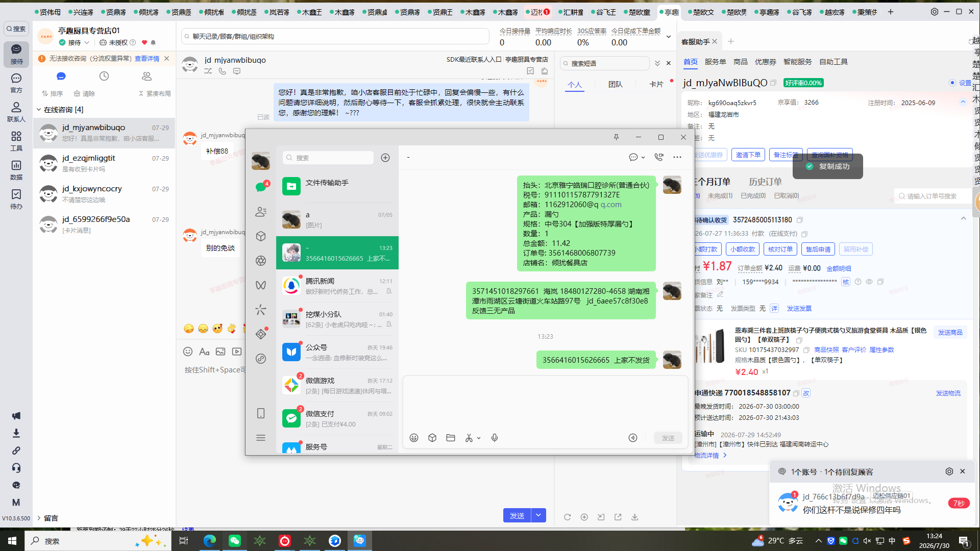Toggle the heart icon beside 未授权

(x=144, y=42)
